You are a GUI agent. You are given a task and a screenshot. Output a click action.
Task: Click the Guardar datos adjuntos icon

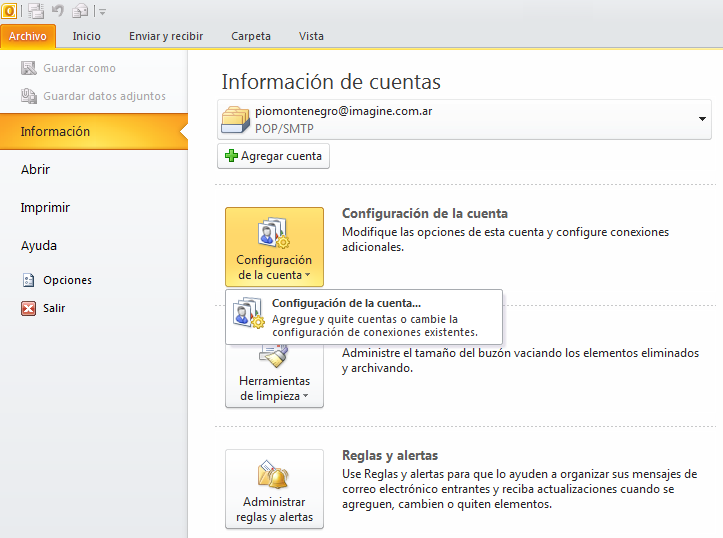click(29, 96)
